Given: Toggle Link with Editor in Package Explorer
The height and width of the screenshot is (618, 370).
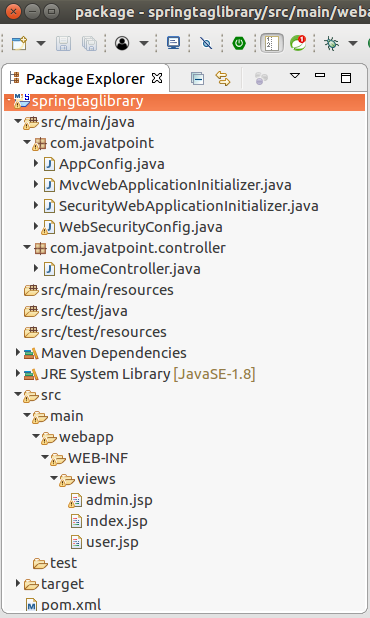Looking at the screenshot, I should pos(223,78).
